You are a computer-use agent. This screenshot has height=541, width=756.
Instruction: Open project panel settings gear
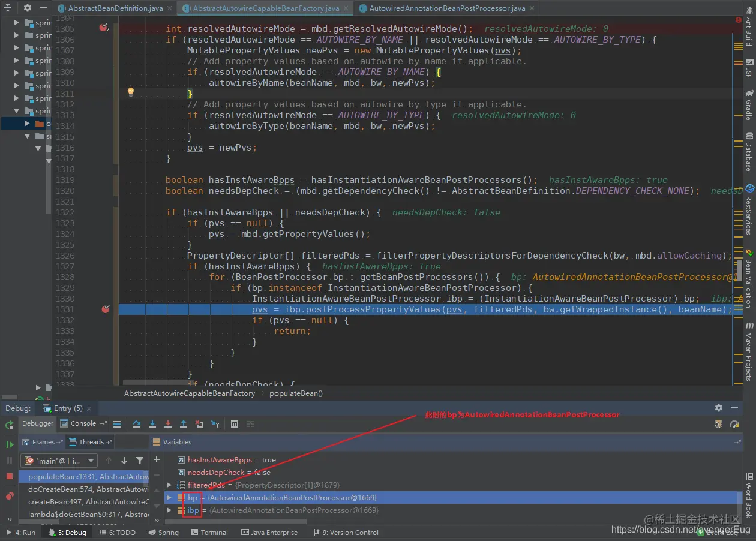[28, 8]
